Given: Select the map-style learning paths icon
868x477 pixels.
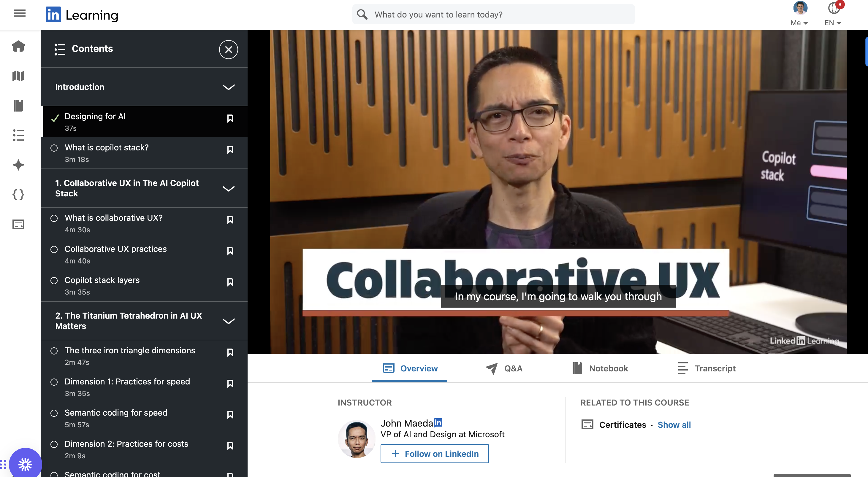Looking at the screenshot, I should pyautogui.click(x=18, y=76).
